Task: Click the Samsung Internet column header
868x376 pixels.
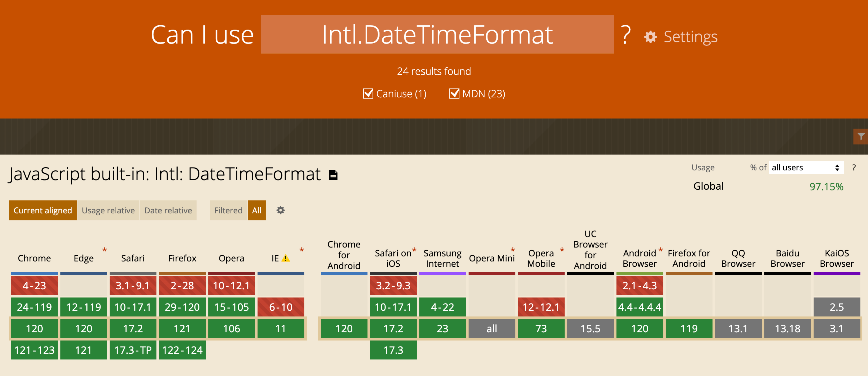Action: [x=442, y=258]
